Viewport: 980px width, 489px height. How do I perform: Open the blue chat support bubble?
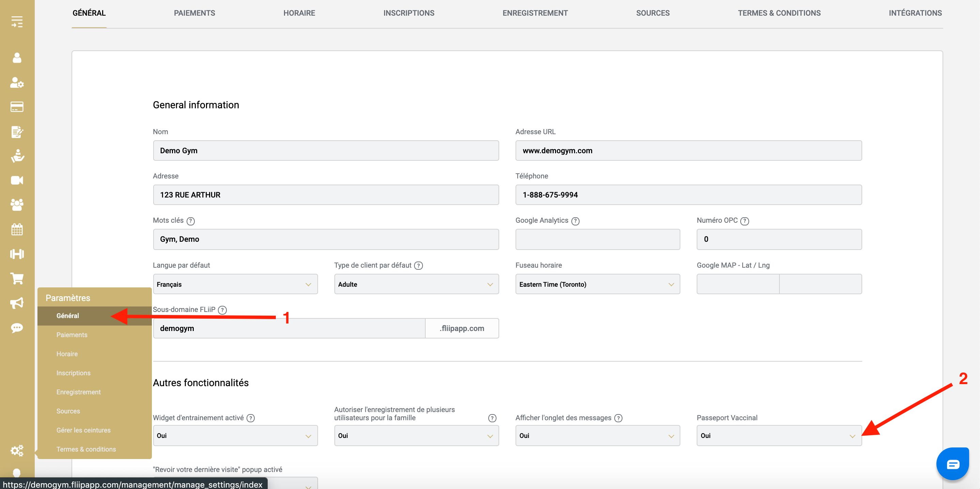point(953,464)
